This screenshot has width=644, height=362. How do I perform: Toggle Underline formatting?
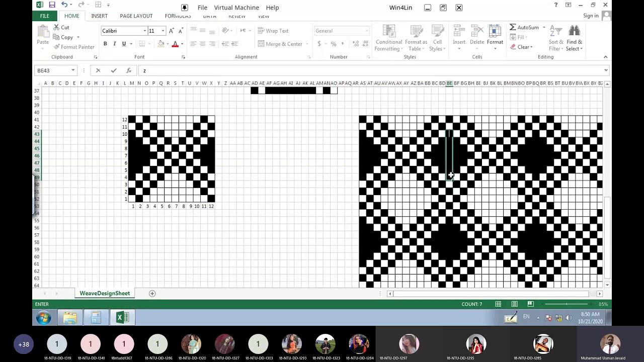[x=124, y=44]
